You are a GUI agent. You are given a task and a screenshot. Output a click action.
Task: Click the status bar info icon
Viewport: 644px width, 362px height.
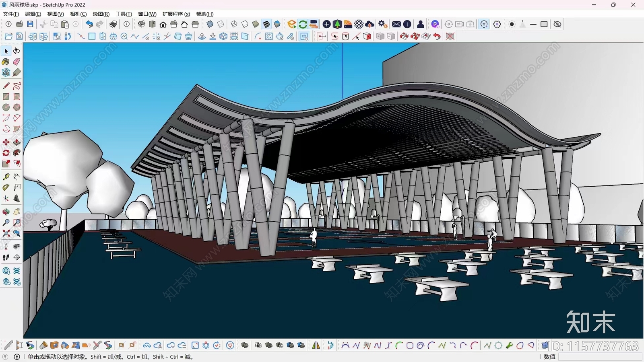coord(17,357)
